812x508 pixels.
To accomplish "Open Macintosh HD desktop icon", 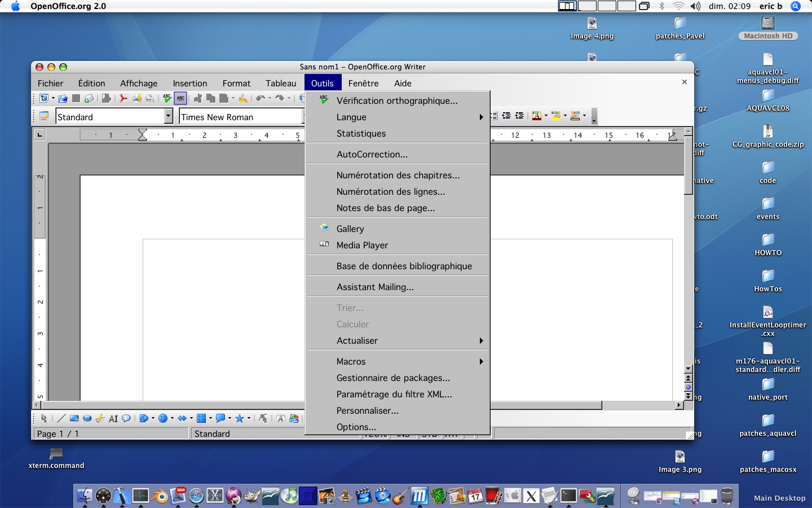I will click(768, 28).
